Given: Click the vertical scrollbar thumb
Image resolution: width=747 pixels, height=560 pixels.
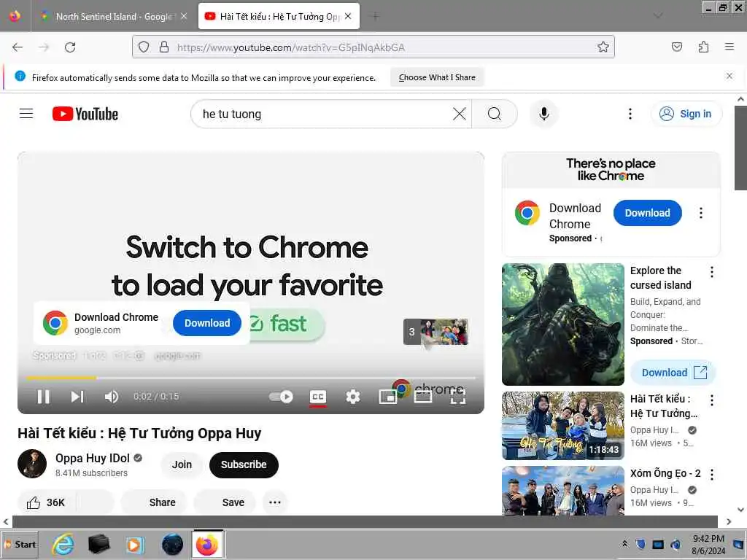Looking at the screenshot, I should pos(740,147).
